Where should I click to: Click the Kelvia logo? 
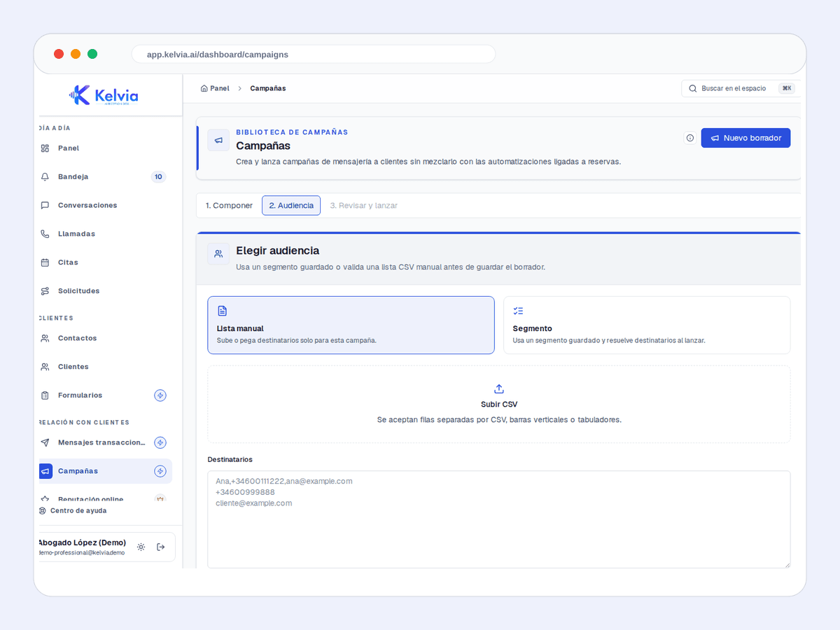pos(104,95)
